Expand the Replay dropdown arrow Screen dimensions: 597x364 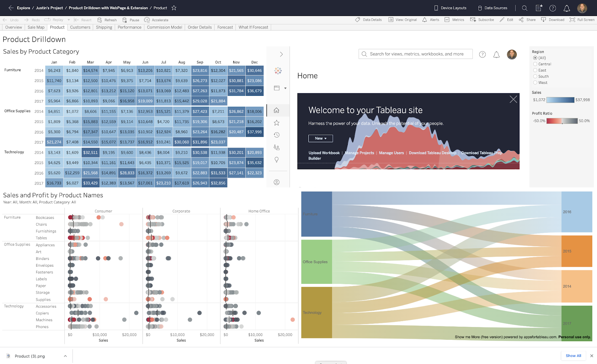(68, 20)
